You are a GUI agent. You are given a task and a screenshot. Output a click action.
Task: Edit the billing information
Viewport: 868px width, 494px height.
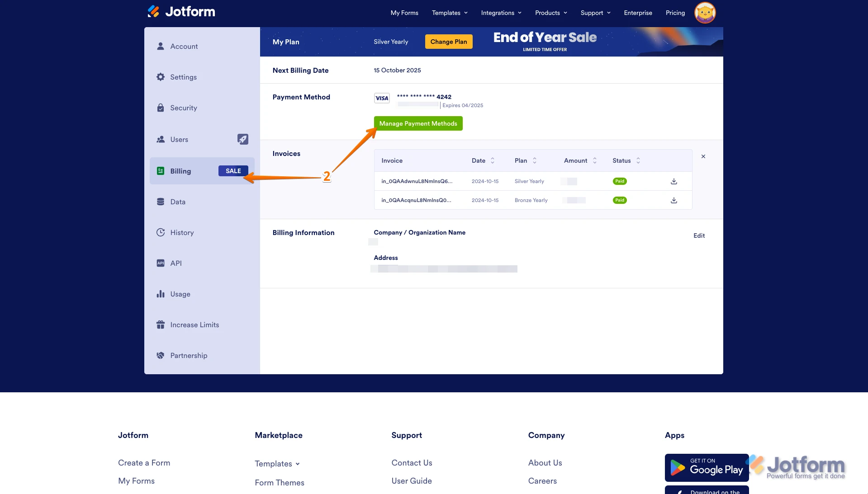[699, 235]
